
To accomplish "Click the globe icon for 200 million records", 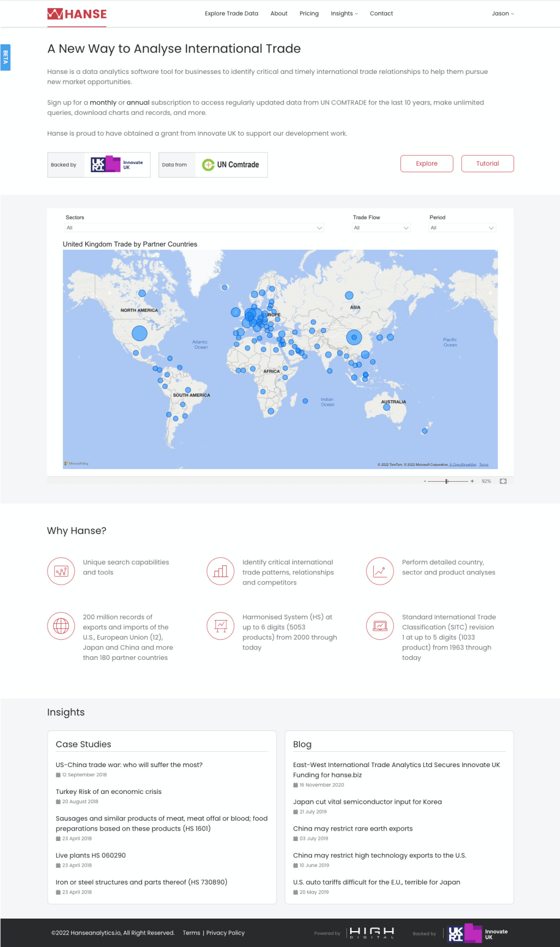I will click(x=61, y=626).
